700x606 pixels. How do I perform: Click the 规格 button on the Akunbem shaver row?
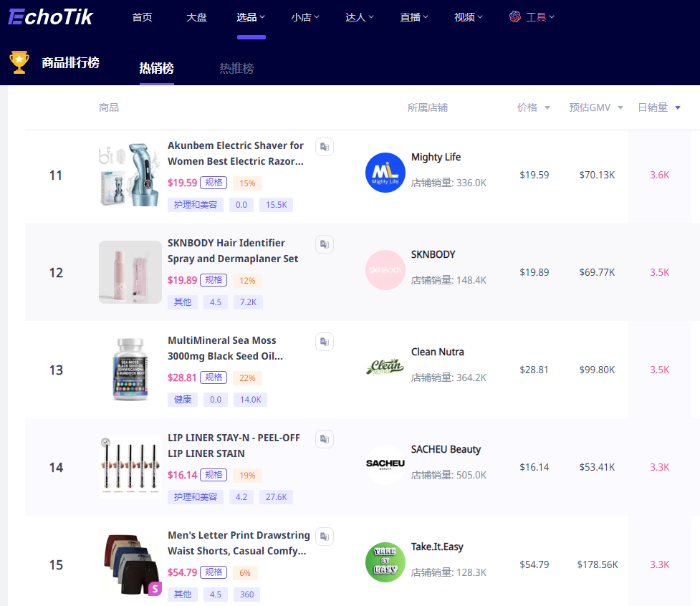(214, 183)
